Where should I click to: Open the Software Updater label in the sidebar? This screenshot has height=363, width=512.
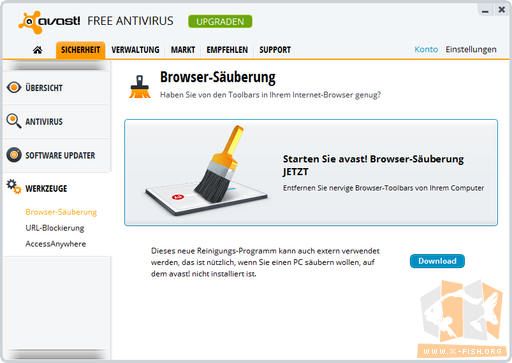click(x=60, y=155)
